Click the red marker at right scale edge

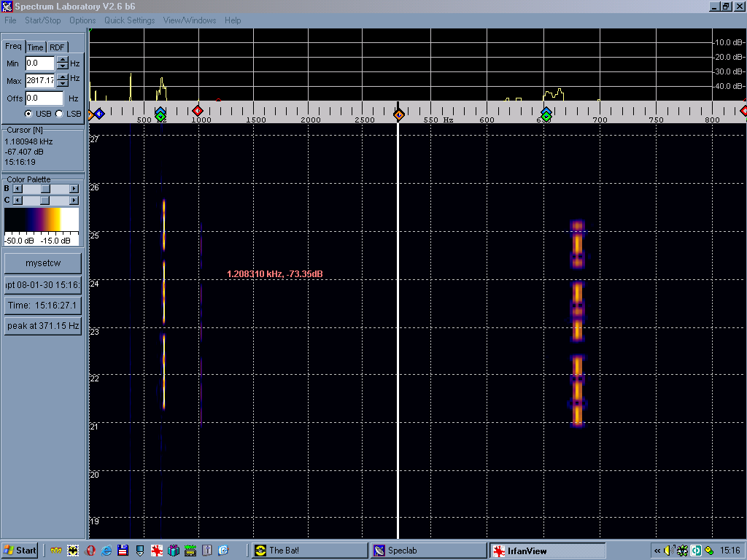coord(743,111)
